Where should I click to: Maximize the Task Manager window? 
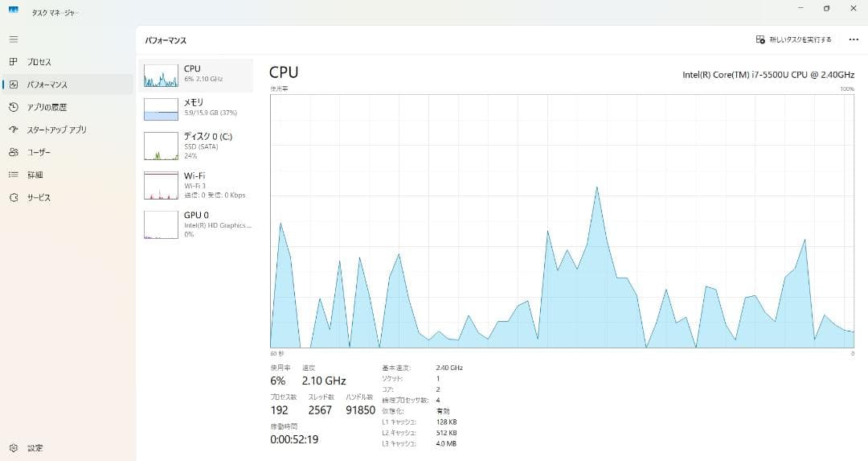pyautogui.click(x=826, y=9)
